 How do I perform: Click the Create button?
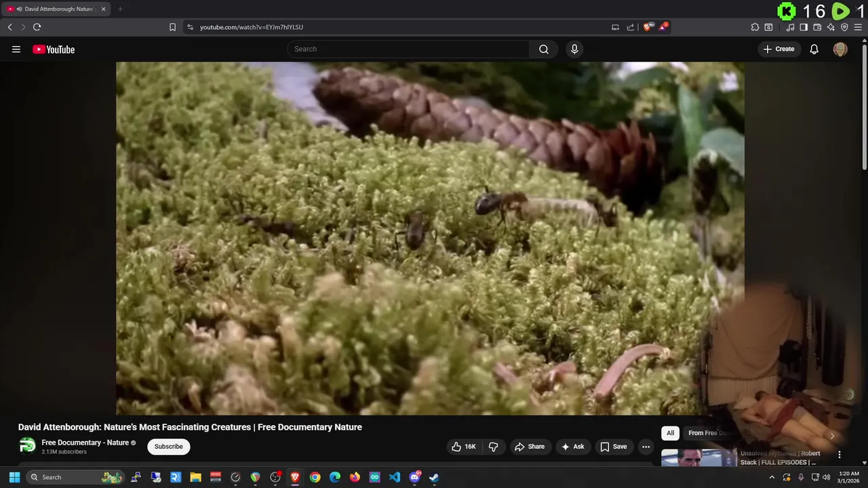778,49
